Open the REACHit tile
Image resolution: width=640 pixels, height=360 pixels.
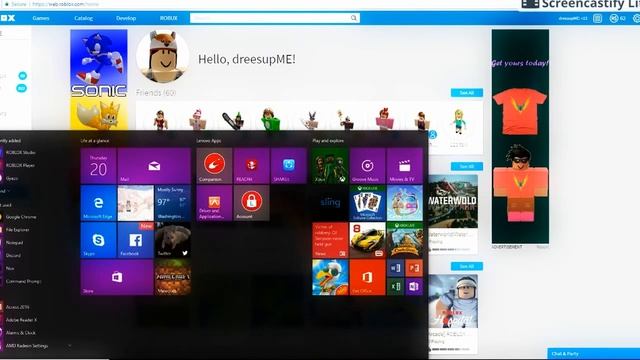pyautogui.click(x=251, y=166)
